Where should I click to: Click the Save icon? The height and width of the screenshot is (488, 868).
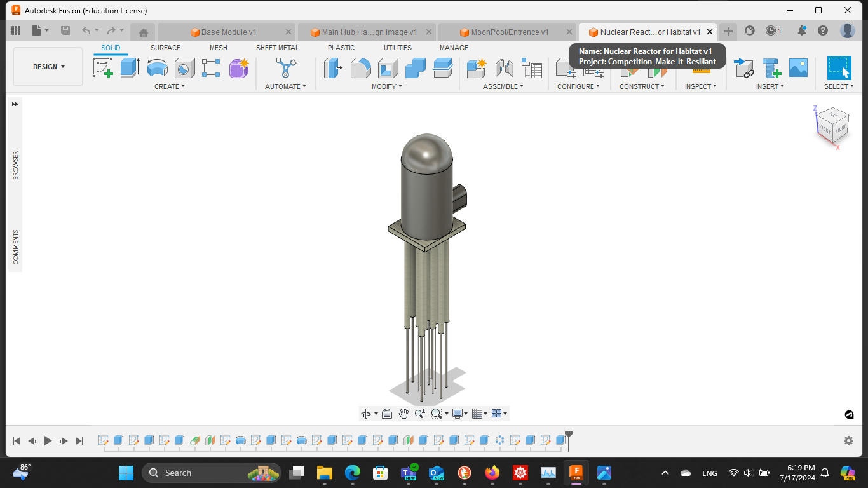[x=65, y=30]
